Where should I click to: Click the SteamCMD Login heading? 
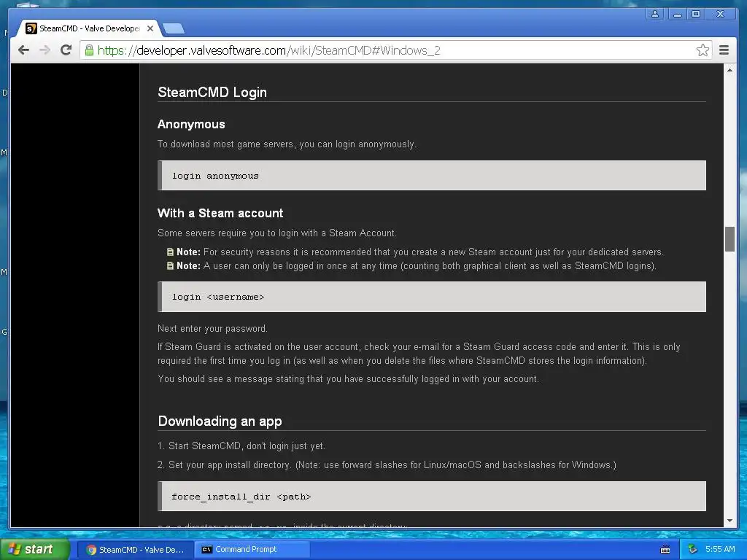tap(212, 93)
